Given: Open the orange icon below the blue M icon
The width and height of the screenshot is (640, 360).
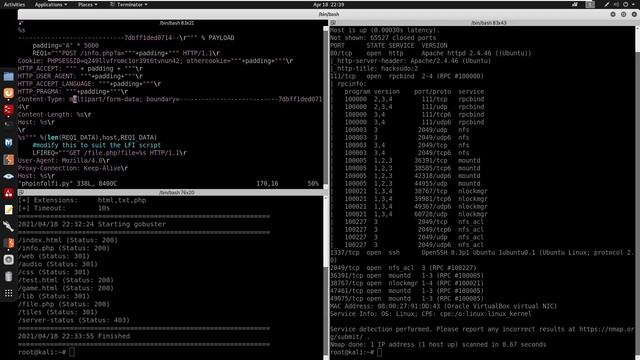Looking at the screenshot, I should point(9,160).
